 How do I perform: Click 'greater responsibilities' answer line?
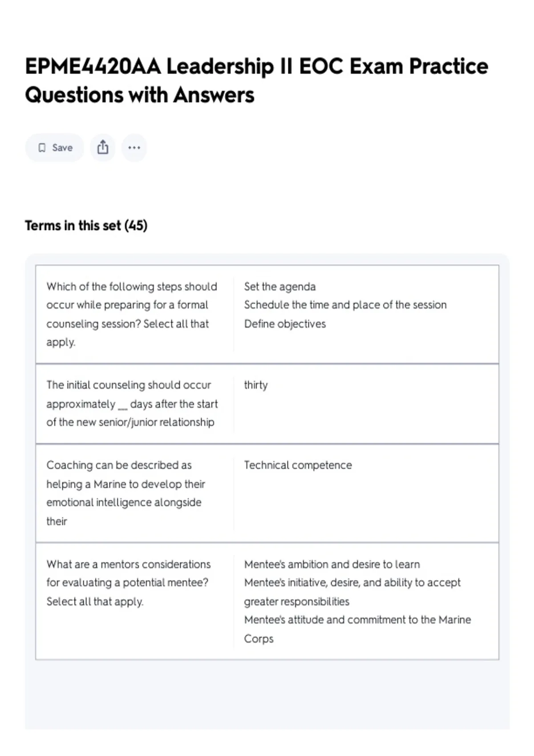tap(296, 602)
